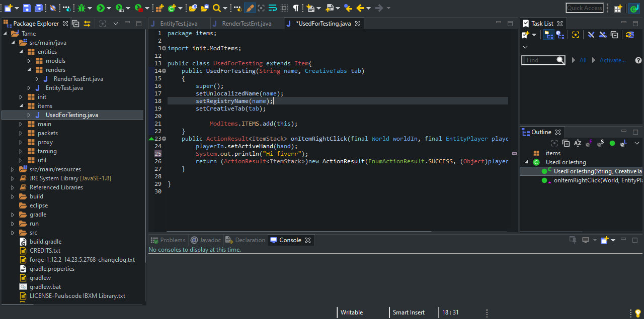Click the Save All toolbar icon
The image size is (644, 319).
(38, 8)
